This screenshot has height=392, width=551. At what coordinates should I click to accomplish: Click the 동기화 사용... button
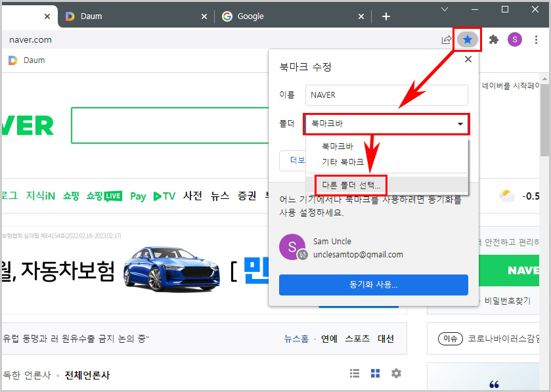[x=373, y=284]
